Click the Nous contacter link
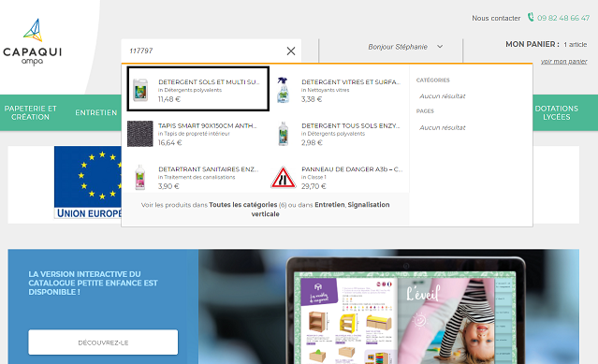 [496, 18]
